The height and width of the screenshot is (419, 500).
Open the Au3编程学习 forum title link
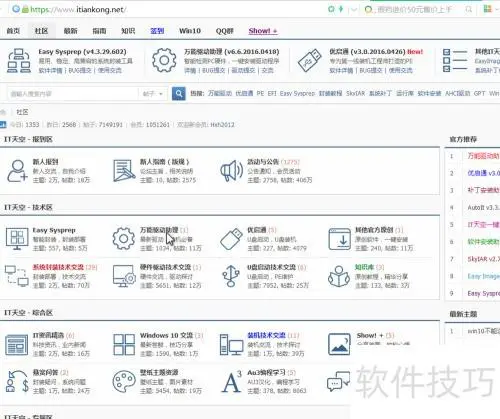[x=267, y=372]
